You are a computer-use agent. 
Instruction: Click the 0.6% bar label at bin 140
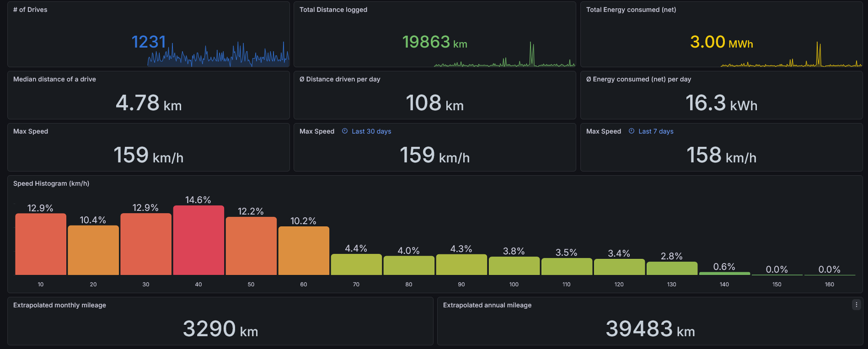click(724, 267)
